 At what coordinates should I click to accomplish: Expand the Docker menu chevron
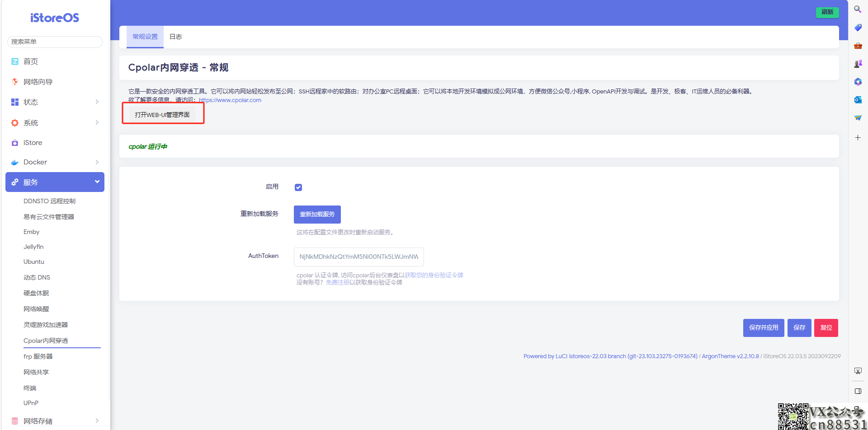click(97, 162)
